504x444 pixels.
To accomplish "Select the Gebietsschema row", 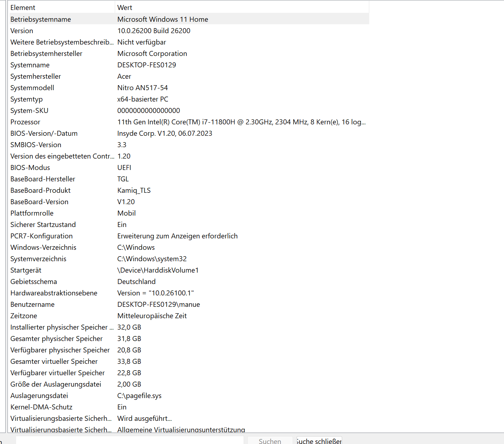I will tap(189, 282).
